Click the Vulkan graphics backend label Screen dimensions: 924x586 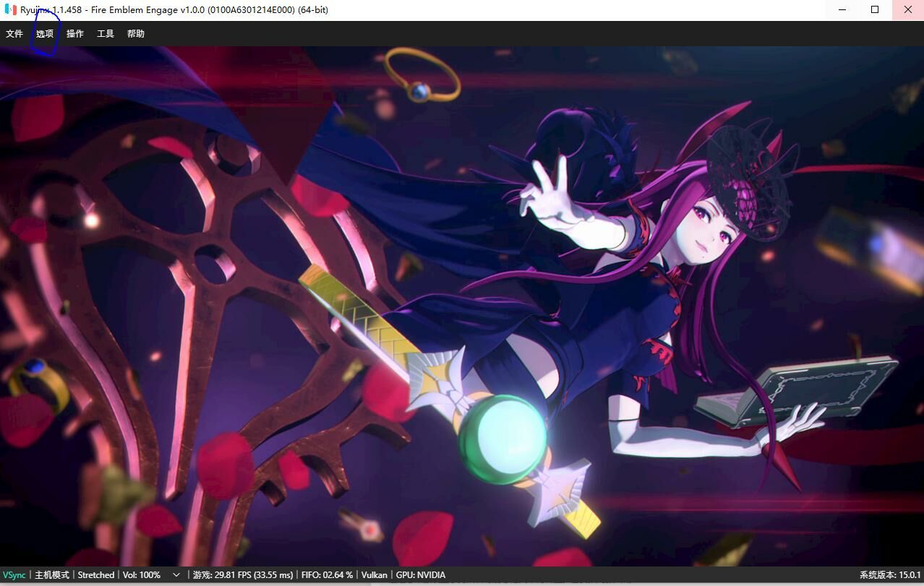(x=375, y=575)
